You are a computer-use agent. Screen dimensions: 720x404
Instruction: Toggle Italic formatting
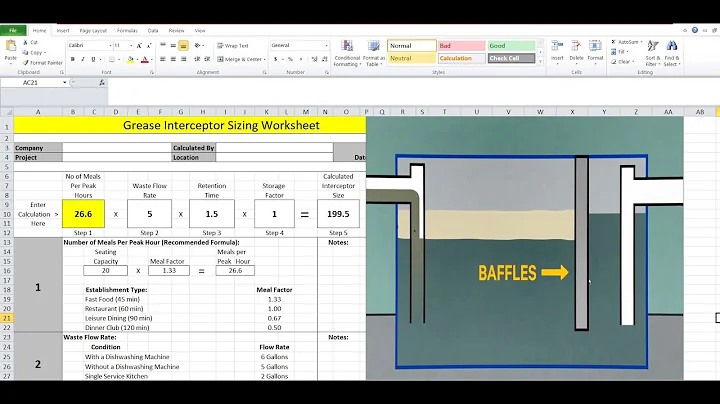tap(83, 59)
